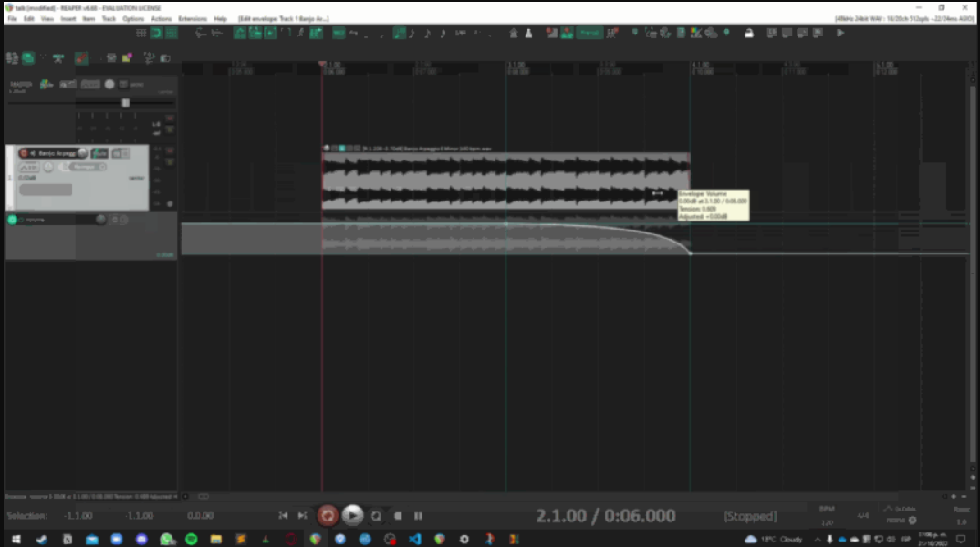Open the Actions menu
Viewport: 980px width, 547px height.
point(162,18)
